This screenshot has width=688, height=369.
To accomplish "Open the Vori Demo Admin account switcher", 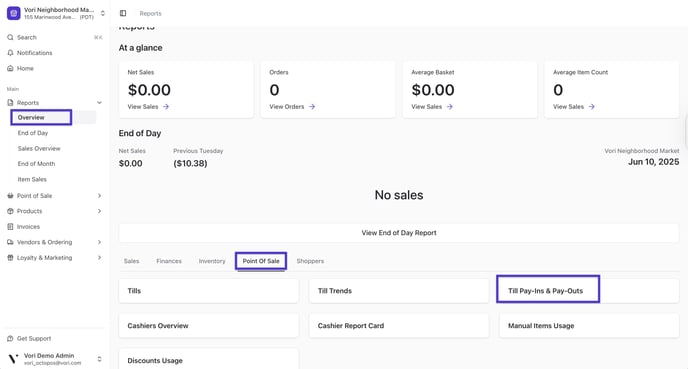I will click(x=99, y=359).
